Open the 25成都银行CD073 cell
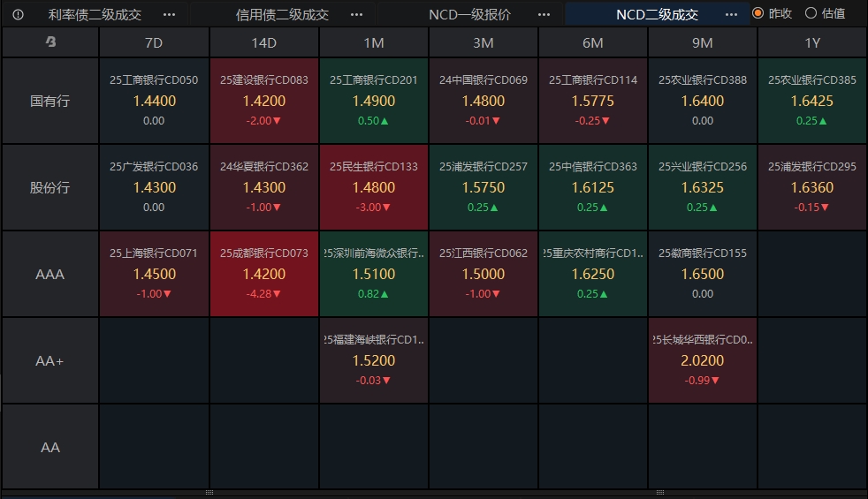The width and height of the screenshot is (868, 499). click(x=264, y=274)
